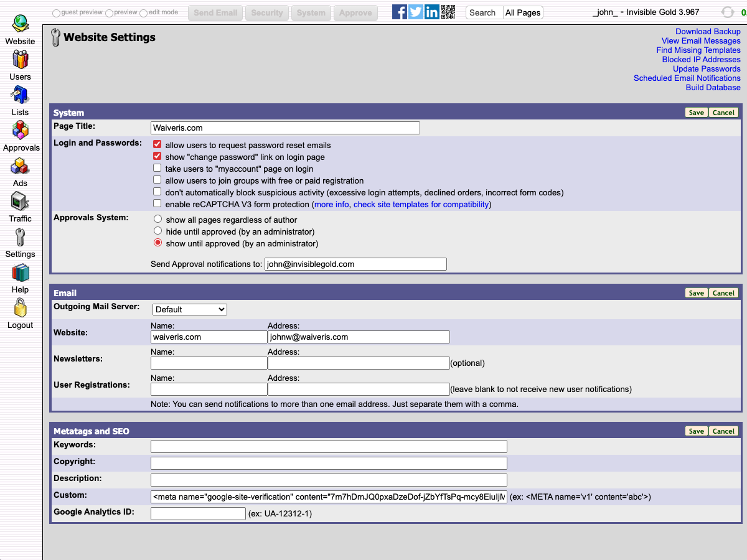Share on Facebook icon
Screen dimensions: 747x560
(x=400, y=12)
